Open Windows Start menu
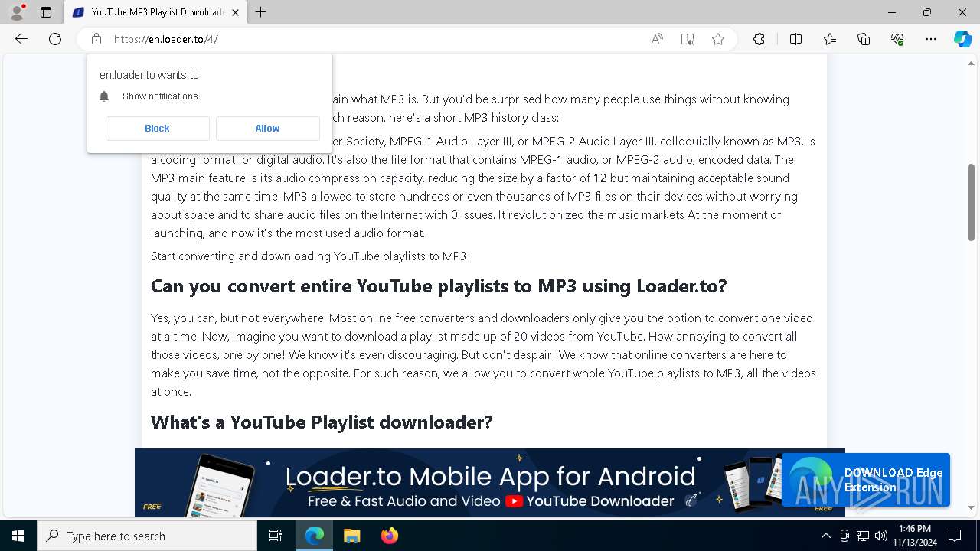This screenshot has height=551, width=980. coord(18,536)
